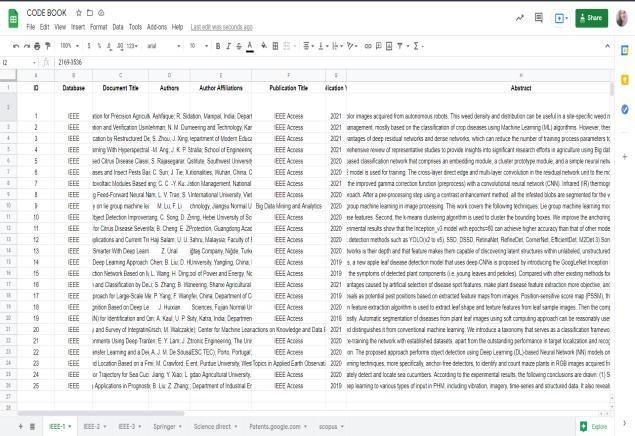Click the name box cell reference
The height and width of the screenshot is (436, 635).
click(18, 62)
